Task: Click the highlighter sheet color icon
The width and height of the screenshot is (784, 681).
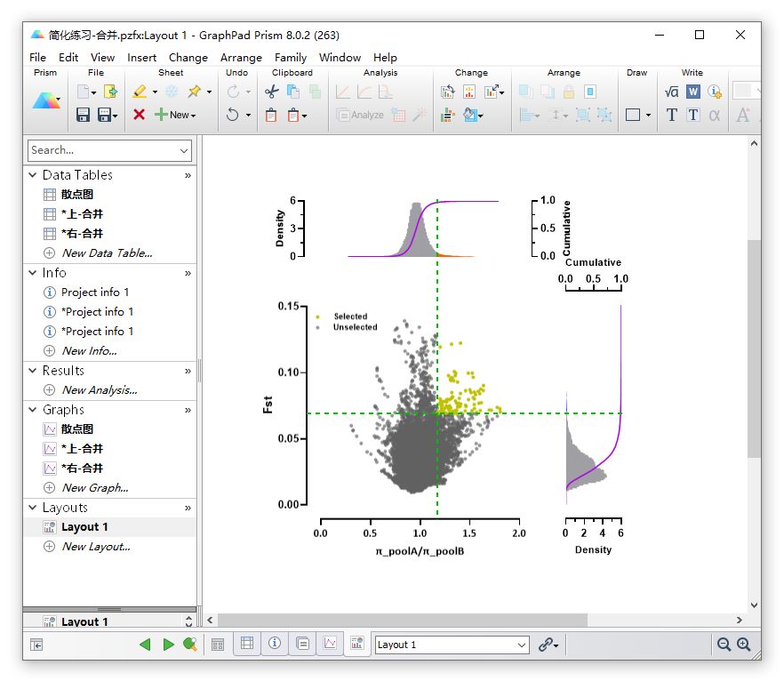Action: click(x=140, y=92)
